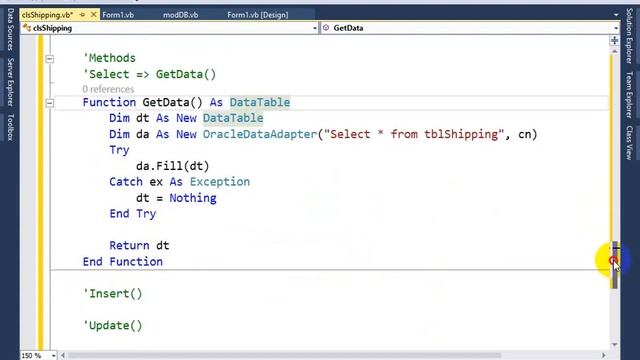Click the Dim dt As New DataTable line
Image resolution: width=640 pixels, height=360 pixels.
(186, 118)
